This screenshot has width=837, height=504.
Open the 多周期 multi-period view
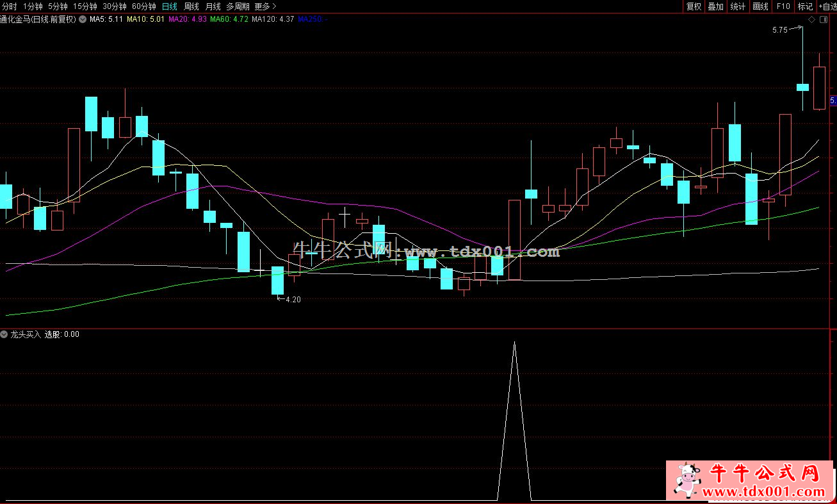pos(238,6)
